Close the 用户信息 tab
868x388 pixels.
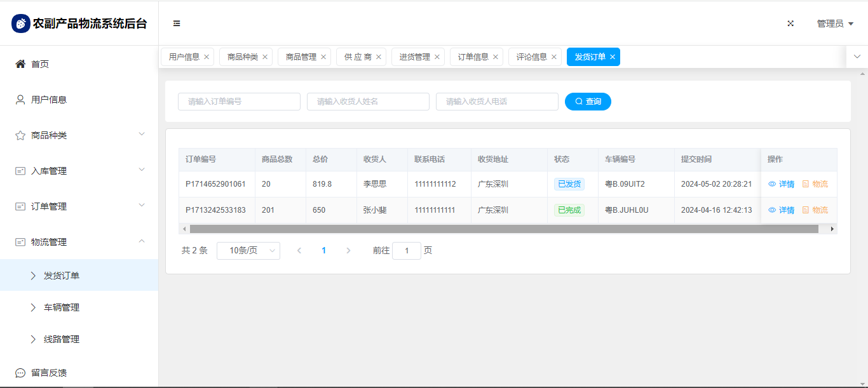(x=207, y=57)
